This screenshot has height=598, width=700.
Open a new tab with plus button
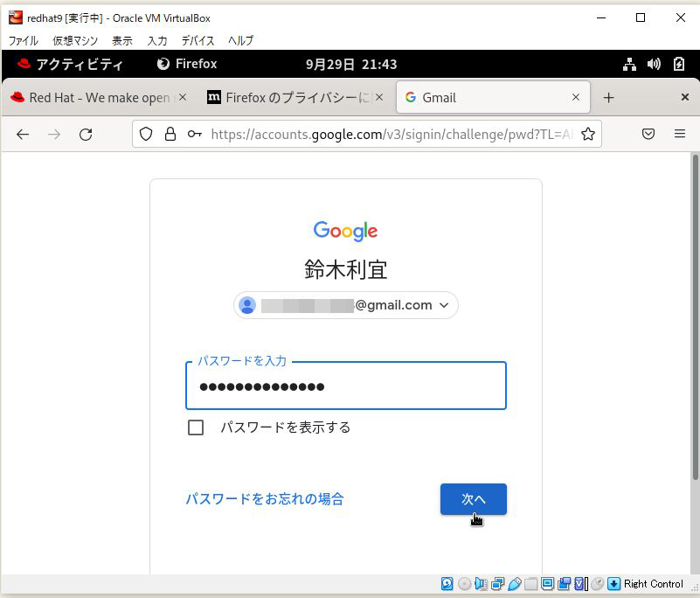tap(608, 98)
